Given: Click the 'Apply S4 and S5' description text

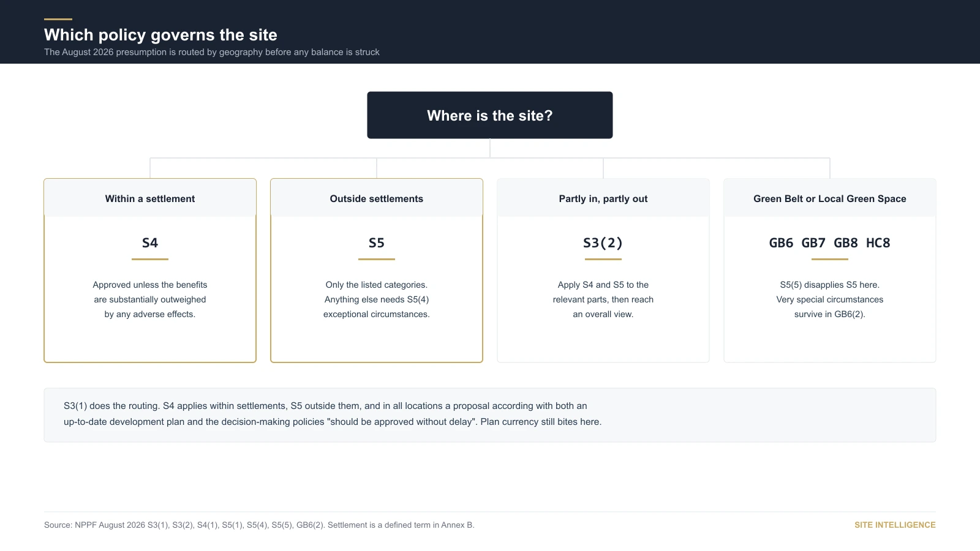Looking at the screenshot, I should [603, 299].
